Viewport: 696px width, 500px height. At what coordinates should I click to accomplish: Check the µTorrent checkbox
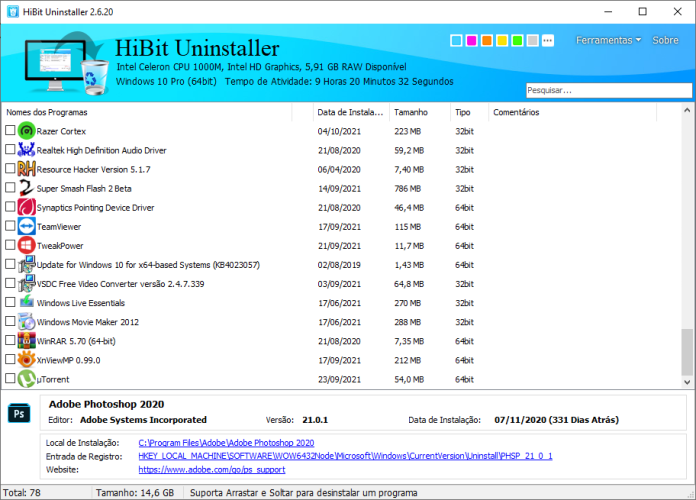pyautogui.click(x=10, y=378)
